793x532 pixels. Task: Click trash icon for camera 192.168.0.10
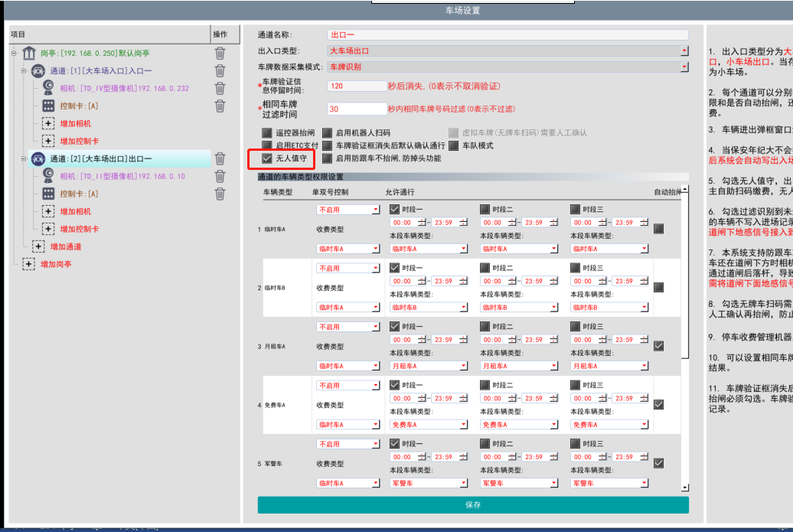(x=220, y=176)
